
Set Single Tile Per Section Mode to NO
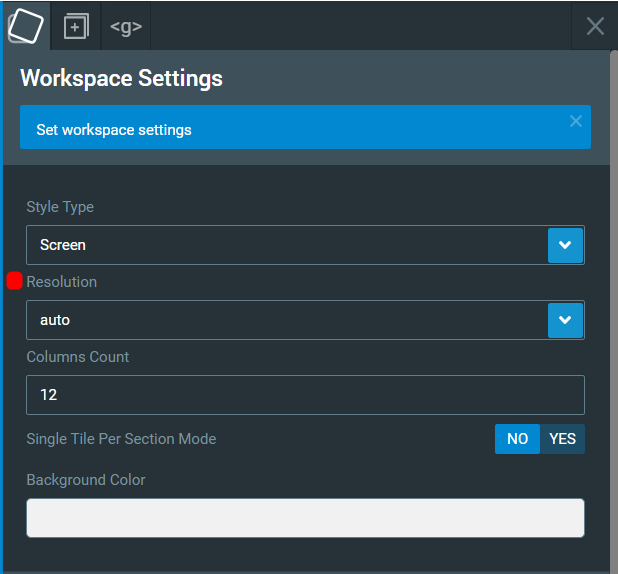[517, 439]
